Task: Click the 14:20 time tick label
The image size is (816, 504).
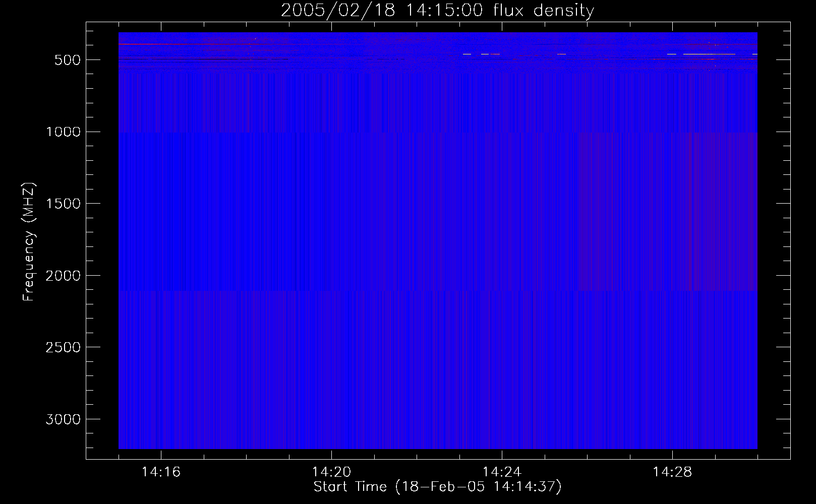Action: pos(331,472)
